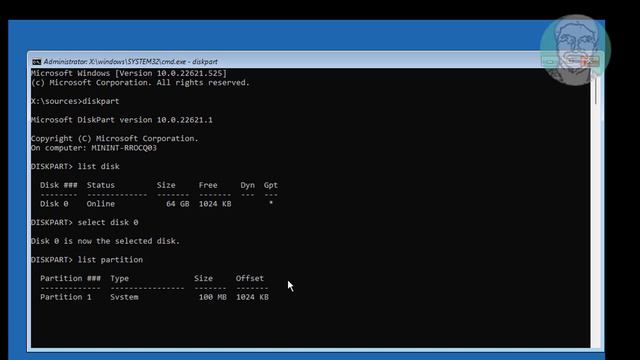Screen dimensions: 640x360
Task: Click the console vertical scrollbar thumb
Action: (596, 91)
